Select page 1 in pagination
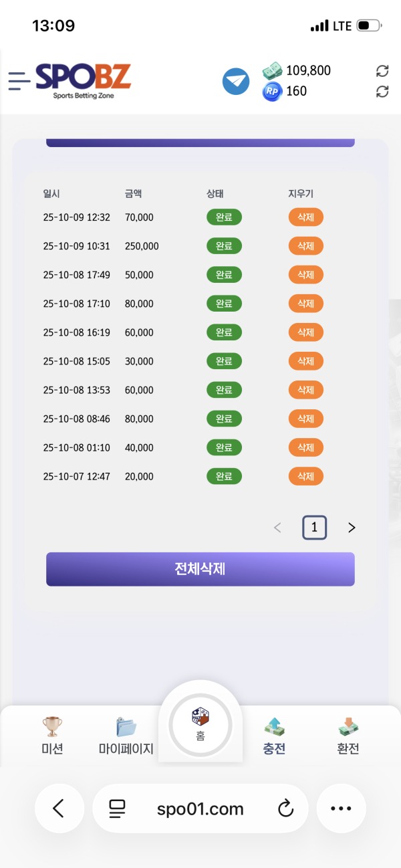The image size is (401, 868). pyautogui.click(x=314, y=528)
